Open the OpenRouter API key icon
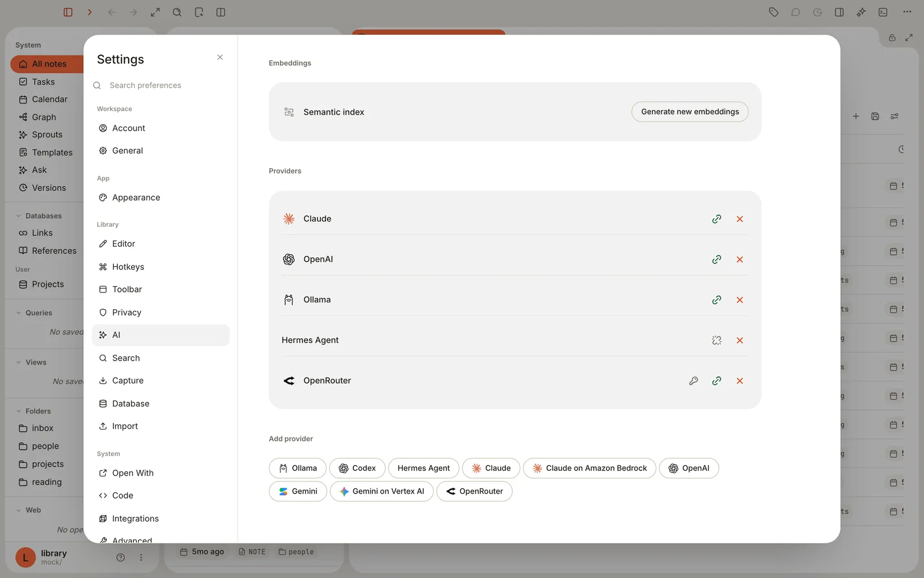924x578 pixels. click(x=694, y=381)
